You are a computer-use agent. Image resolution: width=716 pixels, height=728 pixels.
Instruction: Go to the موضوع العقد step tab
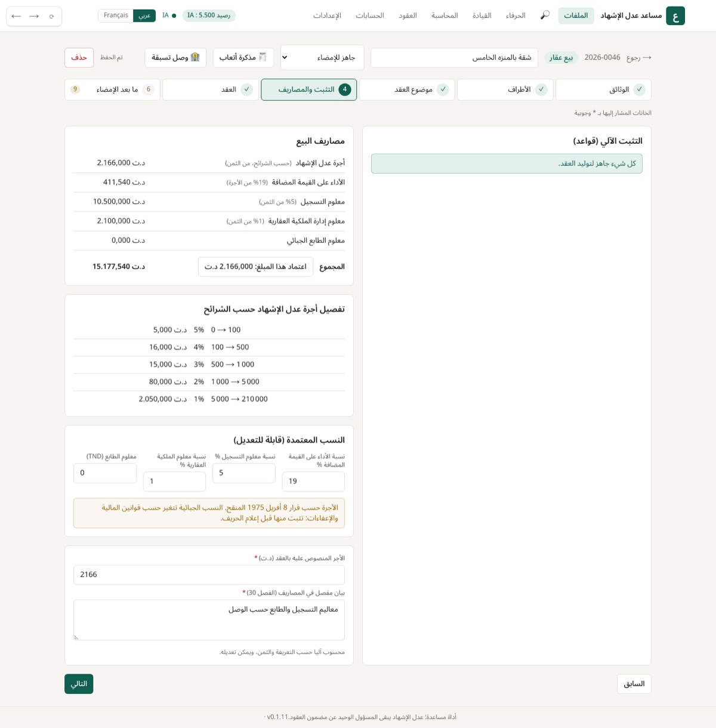[407, 90]
